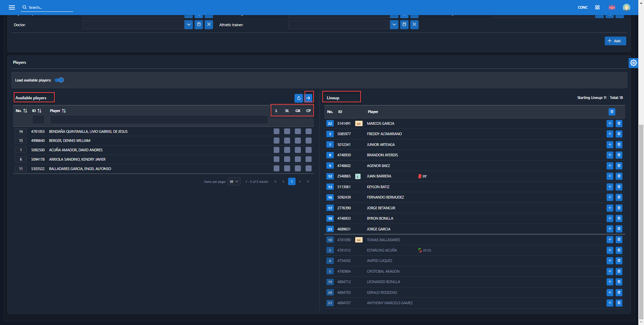Click the plus icon for Juan Barrera
The height and width of the screenshot is (325, 644).
610,176
